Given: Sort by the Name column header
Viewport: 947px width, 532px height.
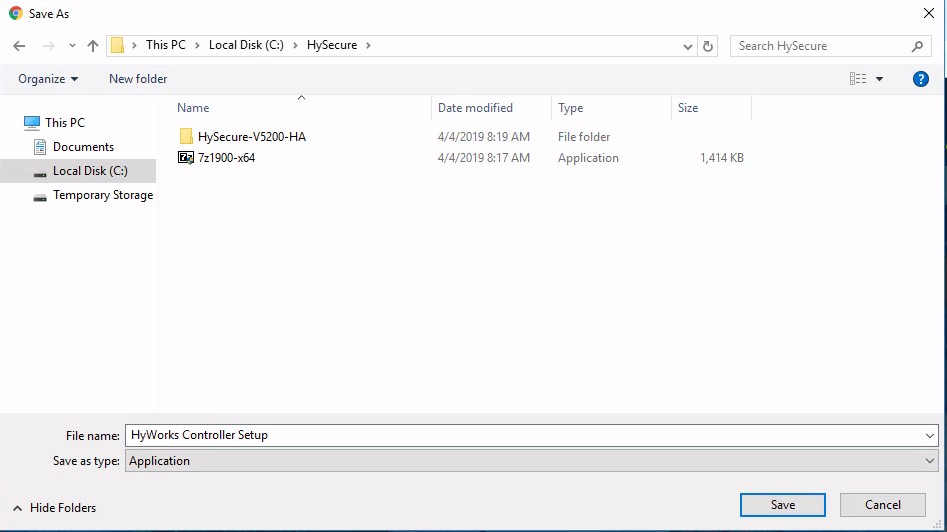Looking at the screenshot, I should click(193, 108).
